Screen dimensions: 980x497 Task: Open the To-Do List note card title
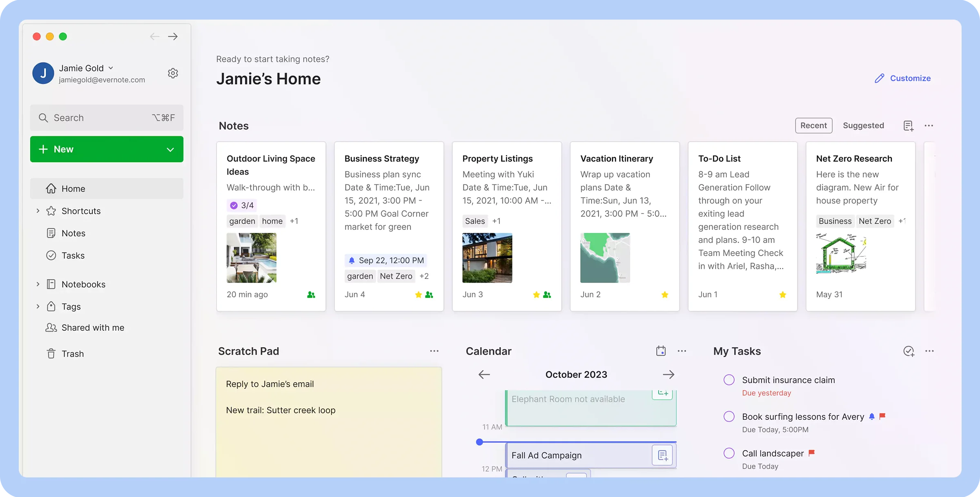pyautogui.click(x=719, y=158)
